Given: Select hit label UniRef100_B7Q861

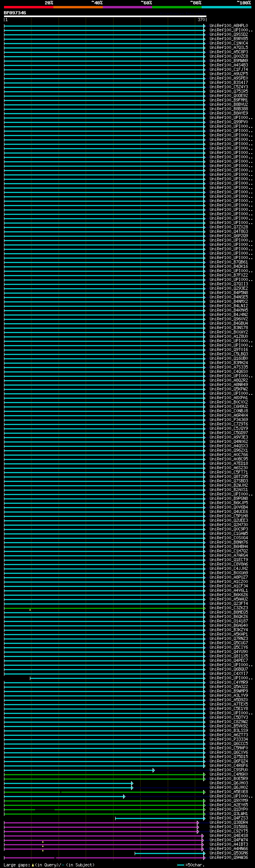Looking at the screenshot, I should 229,262.
